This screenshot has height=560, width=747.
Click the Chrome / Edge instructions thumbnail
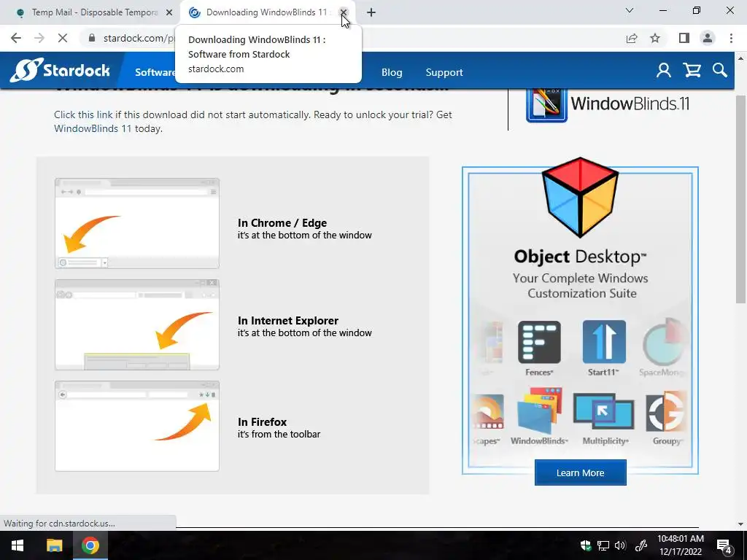137,223
